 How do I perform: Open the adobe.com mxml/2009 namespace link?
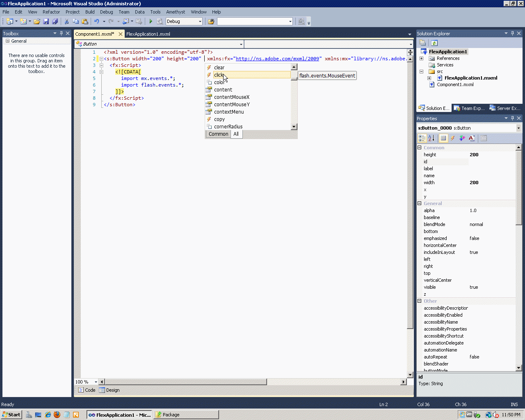coord(277,59)
